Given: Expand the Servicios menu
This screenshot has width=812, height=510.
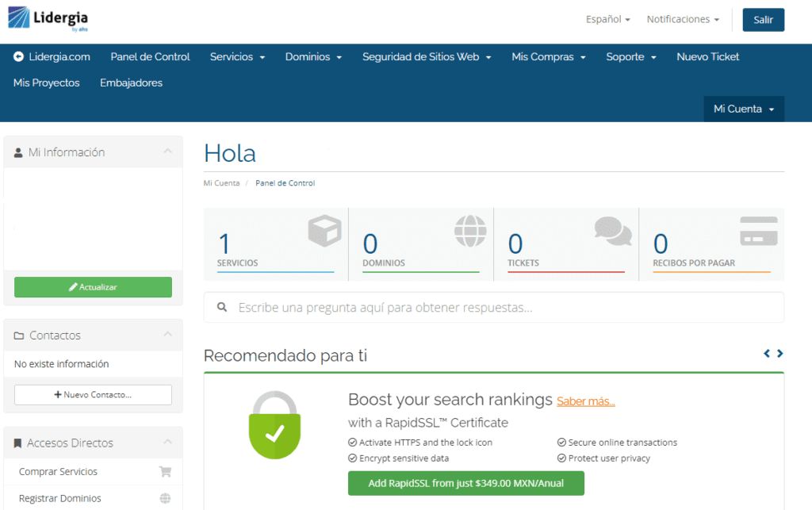Looking at the screenshot, I should (x=237, y=57).
